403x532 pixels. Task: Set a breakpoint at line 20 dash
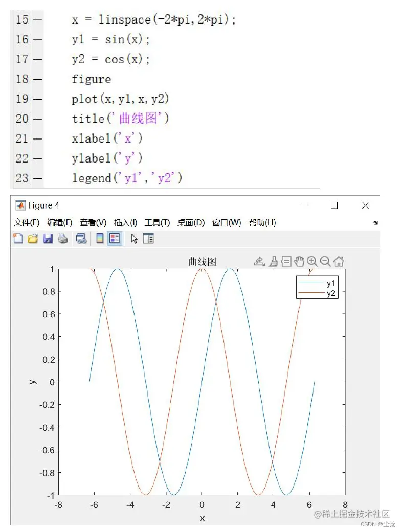point(38,119)
